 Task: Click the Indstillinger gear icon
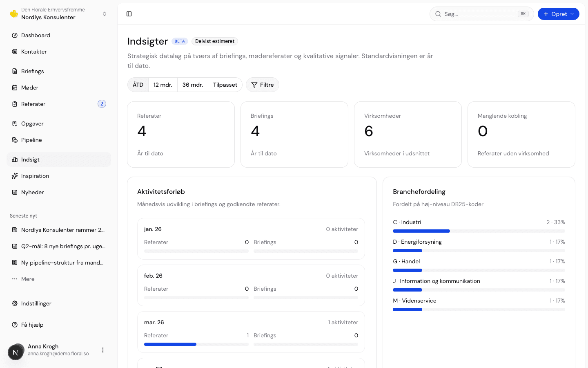(15, 303)
